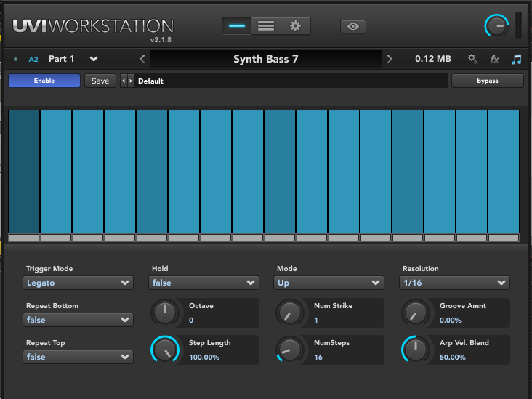This screenshot has width=532, height=399.
Task: Click the 0.12 MB memory size readout
Action: [433, 59]
